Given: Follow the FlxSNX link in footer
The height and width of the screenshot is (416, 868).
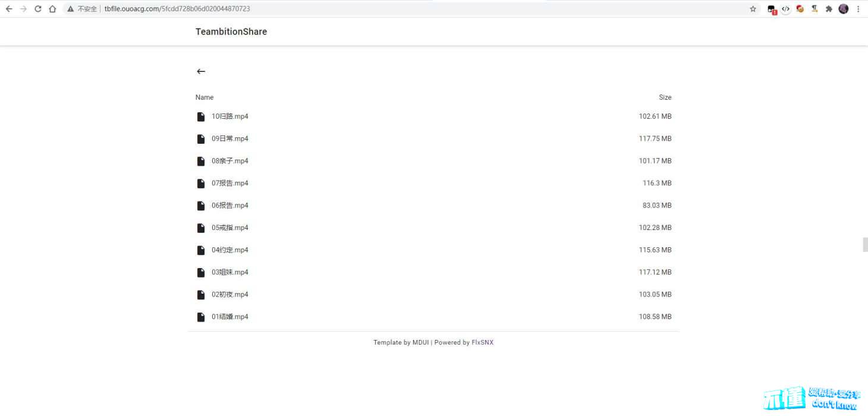Looking at the screenshot, I should pyautogui.click(x=482, y=342).
